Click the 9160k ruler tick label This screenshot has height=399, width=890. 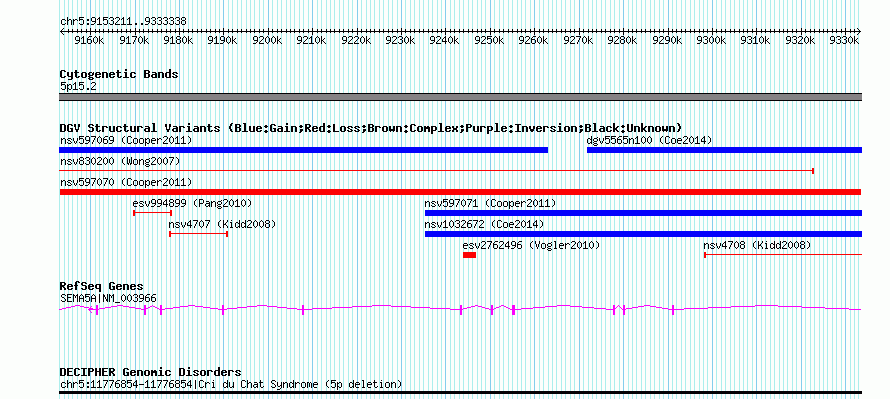tap(89, 41)
